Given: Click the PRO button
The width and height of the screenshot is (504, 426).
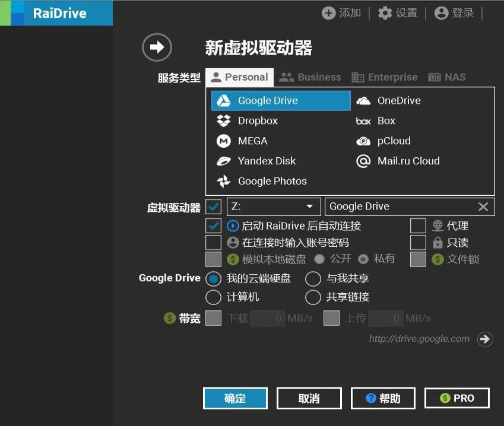Looking at the screenshot, I should [x=457, y=398].
